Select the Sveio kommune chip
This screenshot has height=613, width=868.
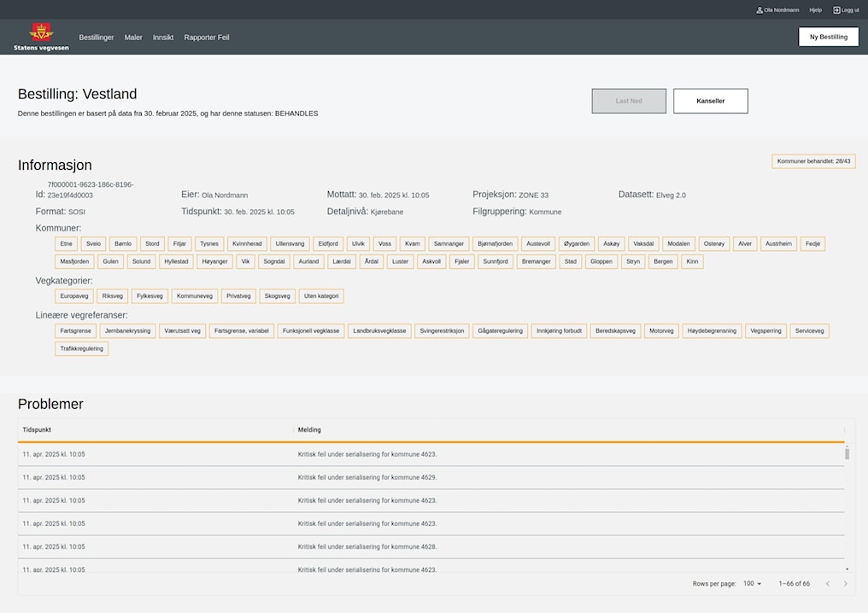tap(94, 244)
